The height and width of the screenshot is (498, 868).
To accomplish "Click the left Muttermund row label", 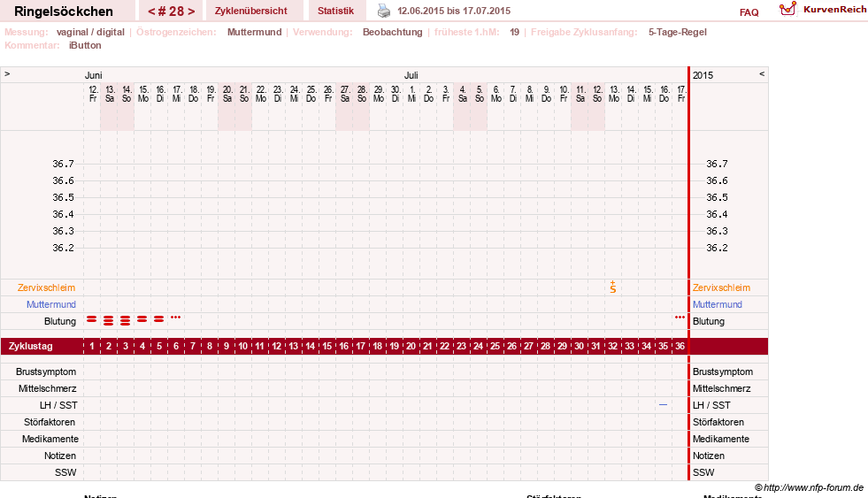I will (x=51, y=304).
